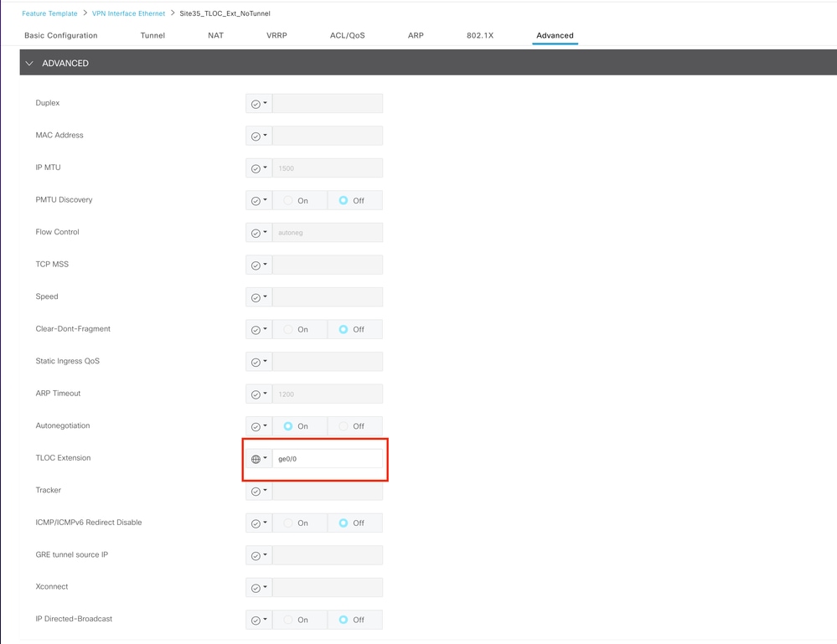Open the PMTU Discovery scope dropdown icon

pyautogui.click(x=259, y=201)
